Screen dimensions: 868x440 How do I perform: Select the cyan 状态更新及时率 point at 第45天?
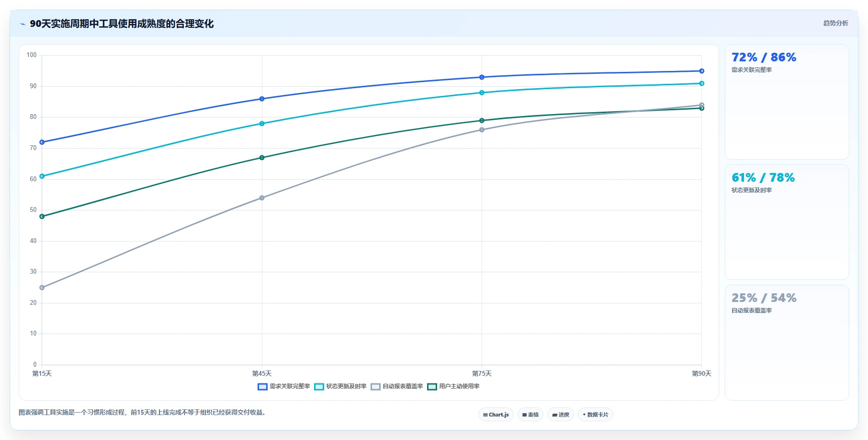(x=262, y=124)
